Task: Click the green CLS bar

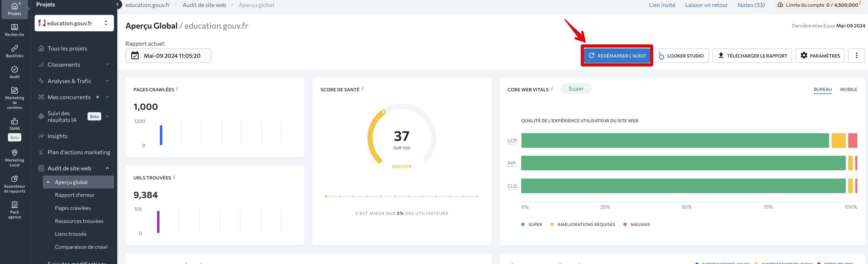Action: 683,186
